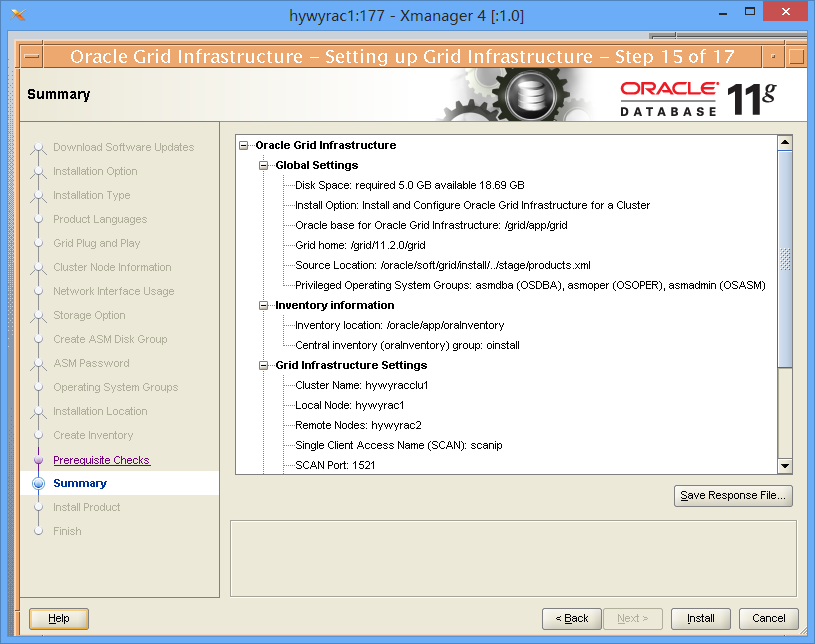Image resolution: width=815 pixels, height=644 pixels.
Task: Select Disk Space required 5.0 GB row
Action: coord(410,186)
